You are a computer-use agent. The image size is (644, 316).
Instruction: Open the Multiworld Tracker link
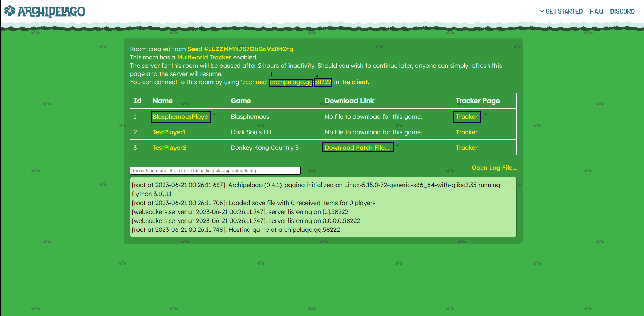pos(203,57)
